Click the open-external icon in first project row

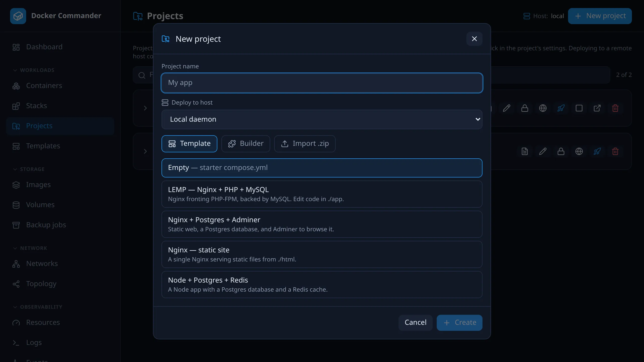tap(597, 108)
